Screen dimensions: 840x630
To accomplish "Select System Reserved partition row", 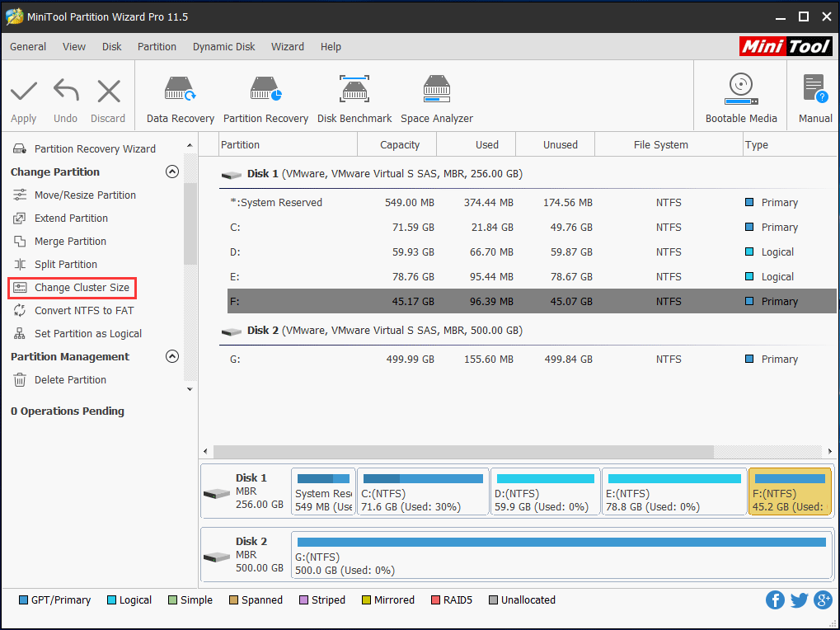I will coord(532,203).
